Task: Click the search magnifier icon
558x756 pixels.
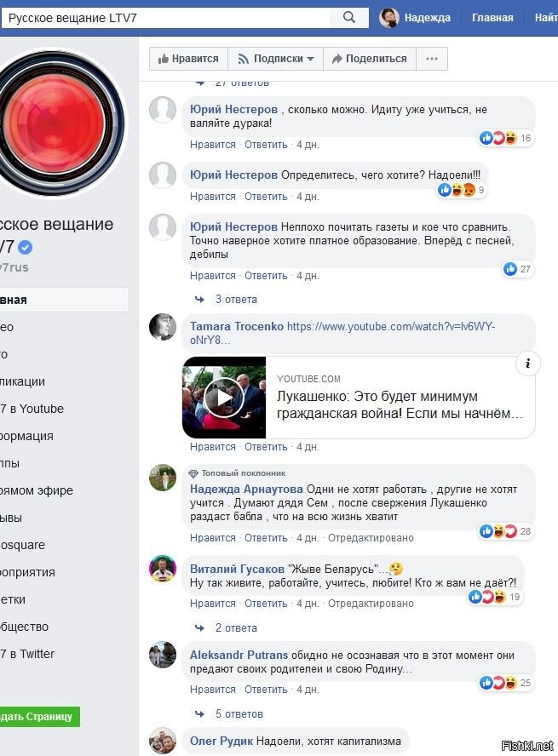Action: click(349, 18)
